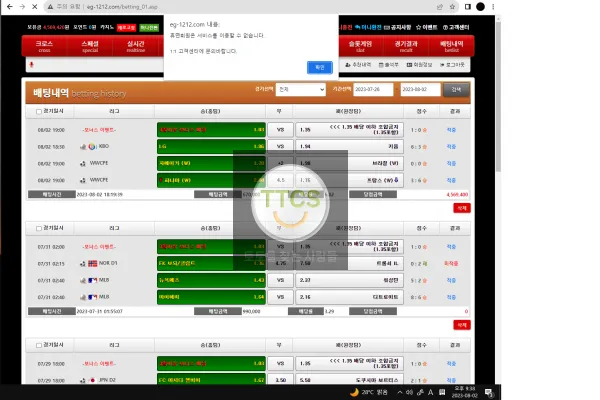Open the betlist menu tab

pos(452,46)
